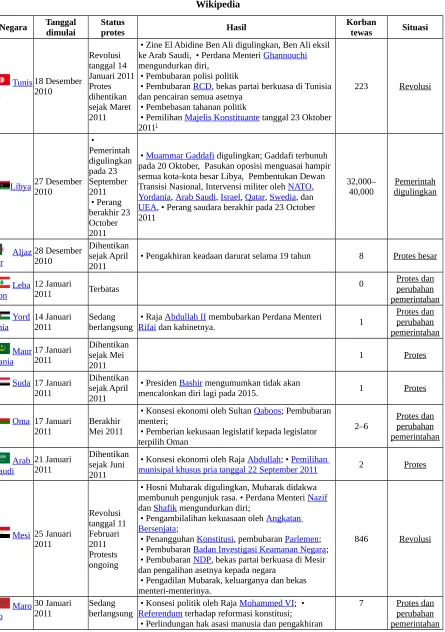Open the Qaboos link
Screen dimensions: 445x632
[x=267, y=411]
